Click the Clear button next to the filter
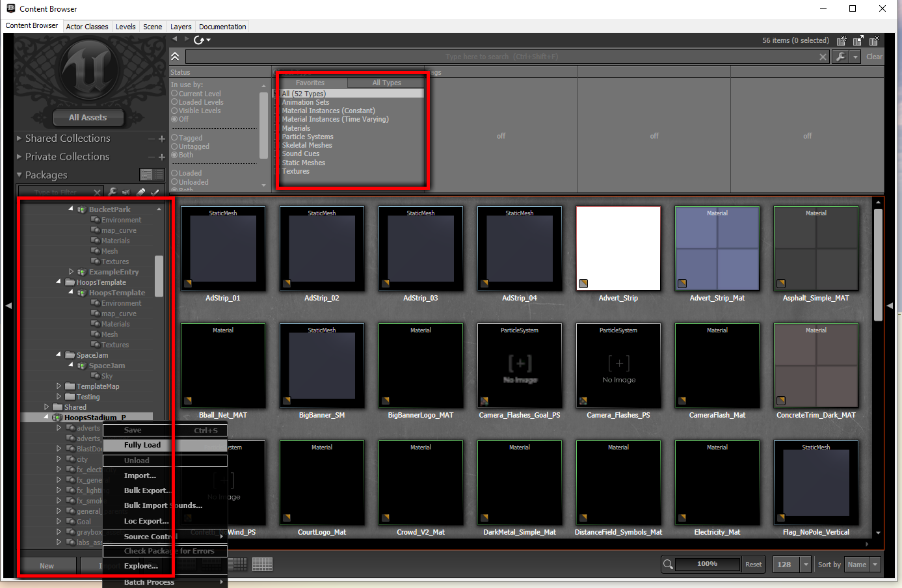902x588 pixels. coord(873,57)
